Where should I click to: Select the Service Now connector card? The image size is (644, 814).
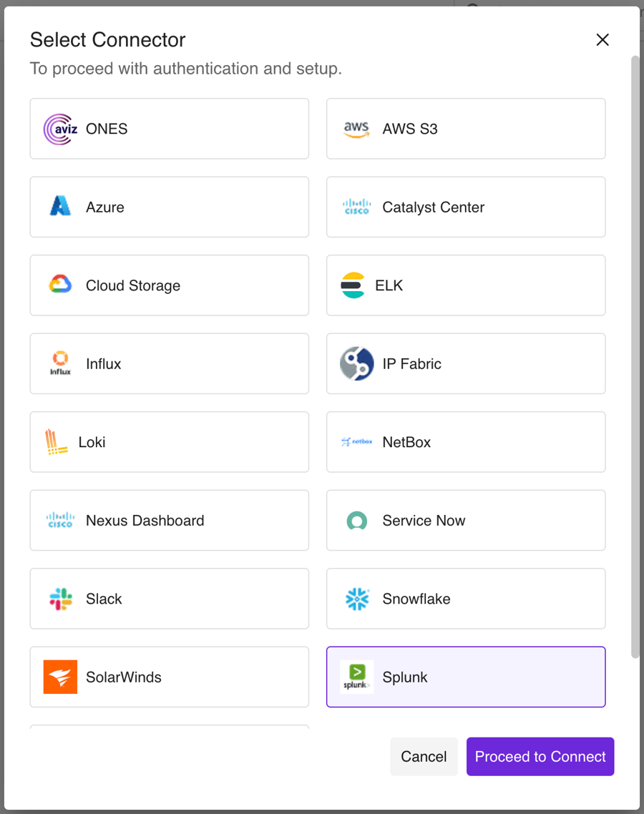tap(465, 521)
